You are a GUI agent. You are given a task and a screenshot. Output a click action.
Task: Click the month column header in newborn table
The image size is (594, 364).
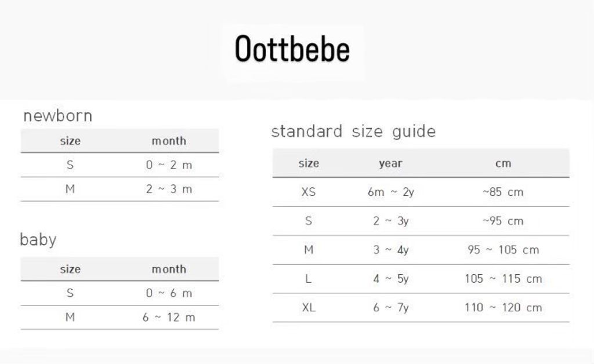pos(169,141)
